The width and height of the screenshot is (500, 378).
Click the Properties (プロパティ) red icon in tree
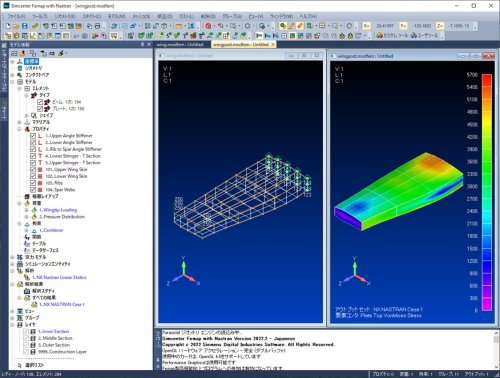click(27, 129)
